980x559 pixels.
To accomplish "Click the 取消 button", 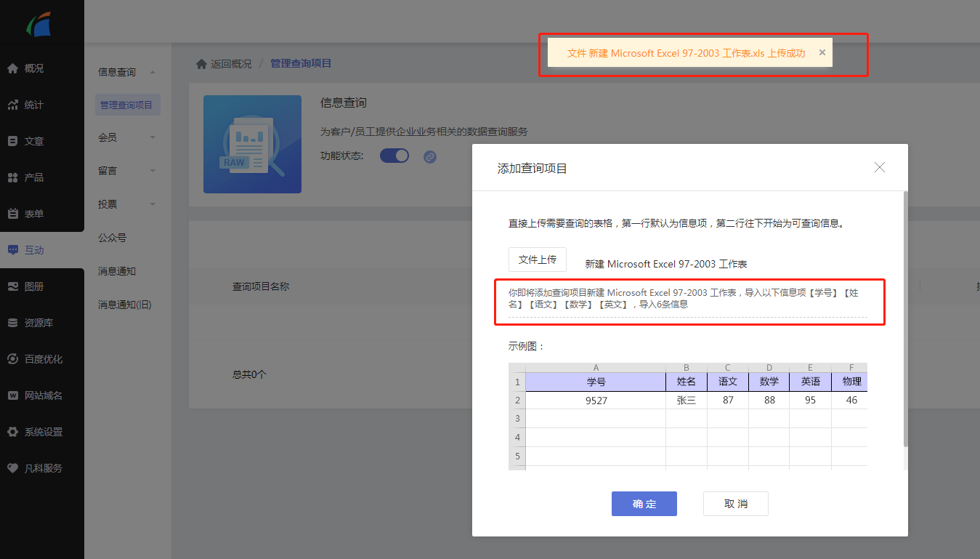I will coord(736,504).
